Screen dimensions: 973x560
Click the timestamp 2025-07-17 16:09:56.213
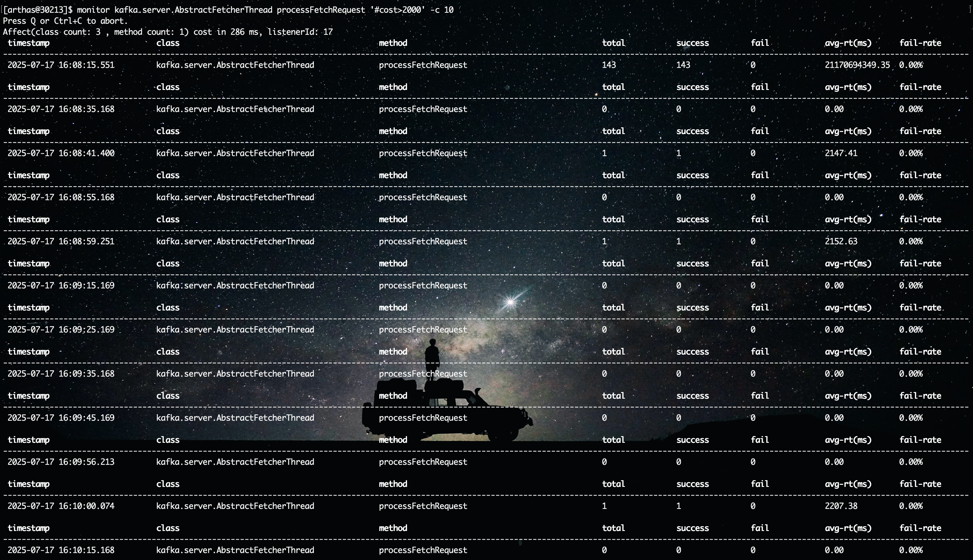click(x=61, y=462)
